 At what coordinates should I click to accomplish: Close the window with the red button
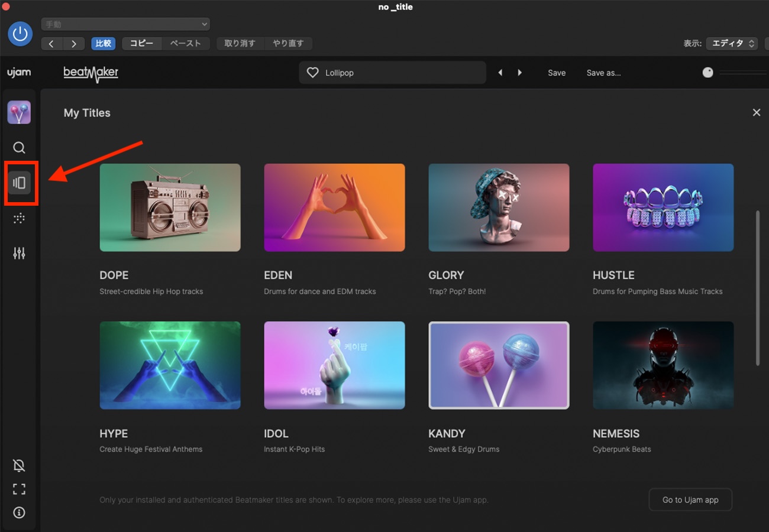5,7
